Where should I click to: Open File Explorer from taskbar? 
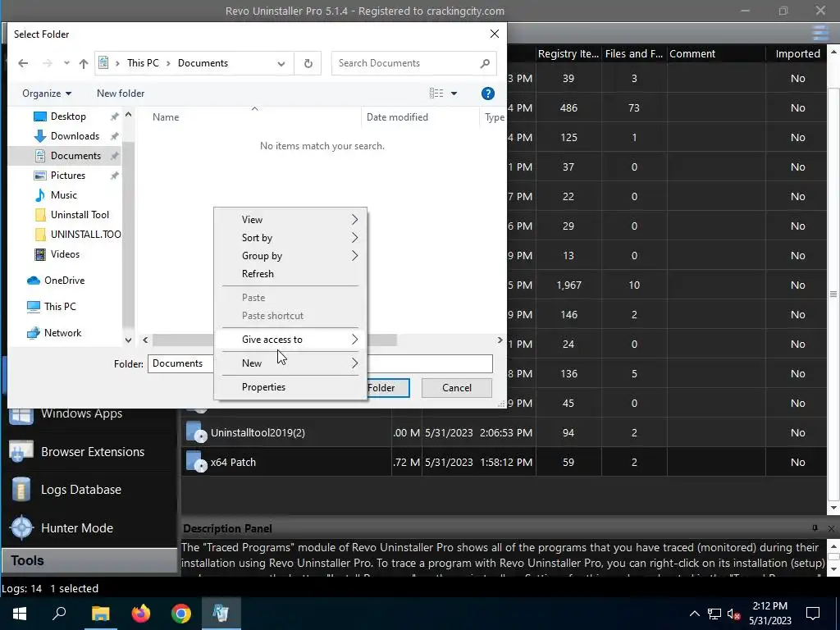pos(100,614)
